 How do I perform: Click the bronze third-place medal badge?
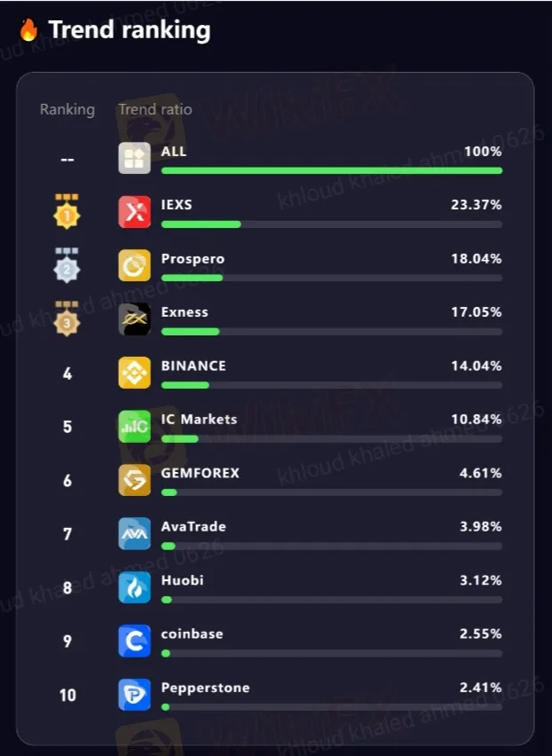67,319
